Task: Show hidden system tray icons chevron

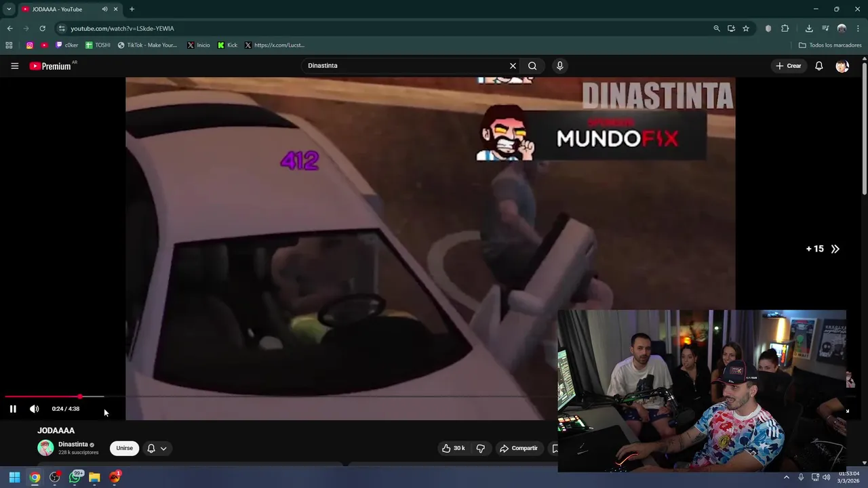Action: click(787, 477)
